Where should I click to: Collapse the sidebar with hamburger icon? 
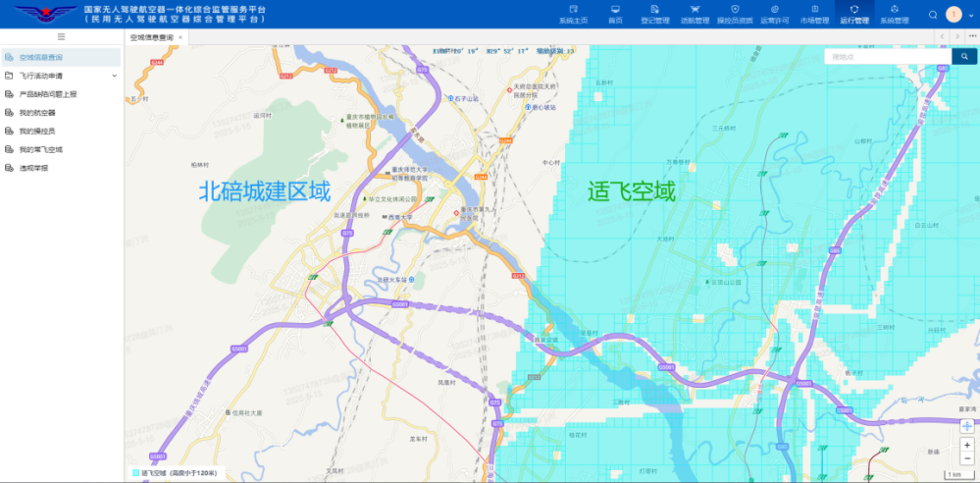point(61,37)
